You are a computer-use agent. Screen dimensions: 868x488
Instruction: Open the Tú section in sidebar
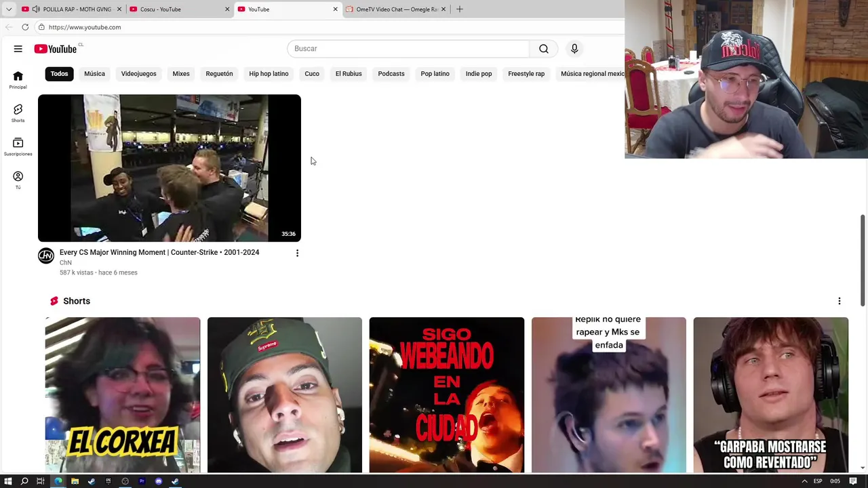[18, 180]
